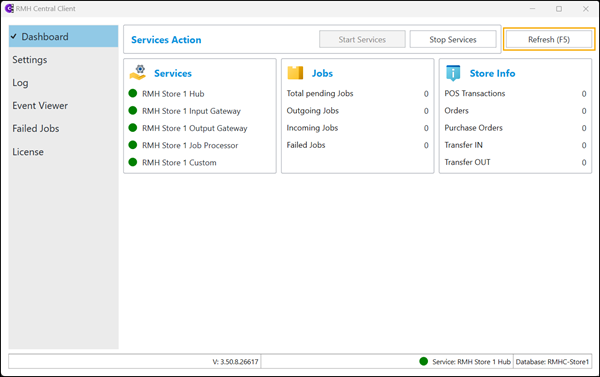Click the Job Processor green status dot
This screenshot has height=377, width=600.
pyautogui.click(x=133, y=145)
